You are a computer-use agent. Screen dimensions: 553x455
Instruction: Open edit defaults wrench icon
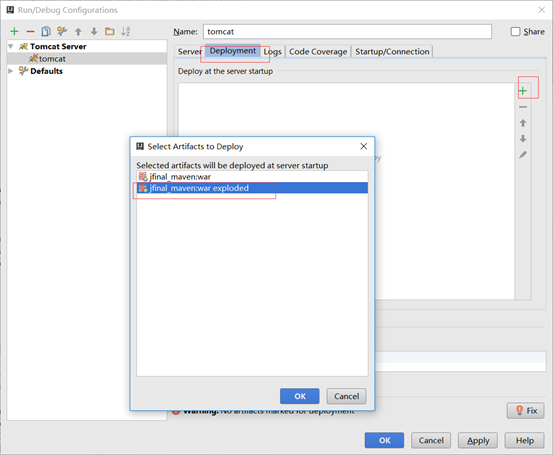coord(62,31)
